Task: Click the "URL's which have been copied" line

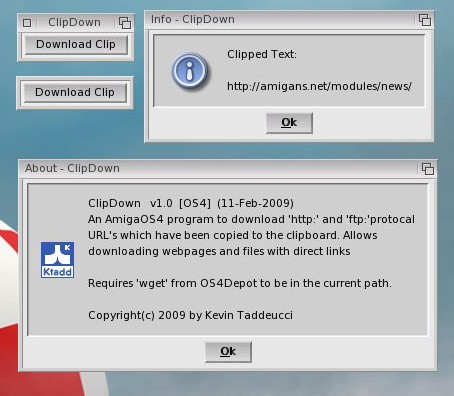Action: click(233, 235)
